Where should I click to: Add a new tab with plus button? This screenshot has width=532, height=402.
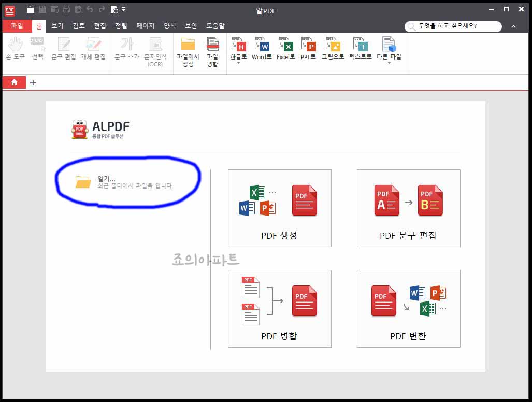[x=33, y=83]
